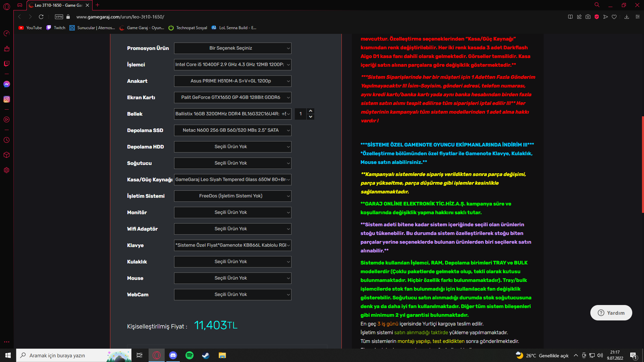Decrease Bellek quantity with down arrow
Image resolution: width=644 pixels, height=362 pixels.
(311, 117)
